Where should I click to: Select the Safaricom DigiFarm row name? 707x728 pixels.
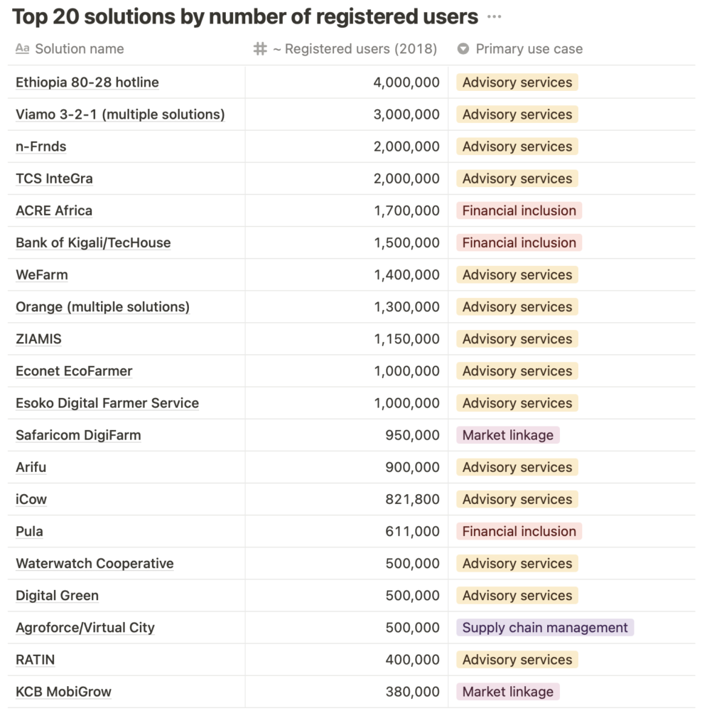coord(78,434)
